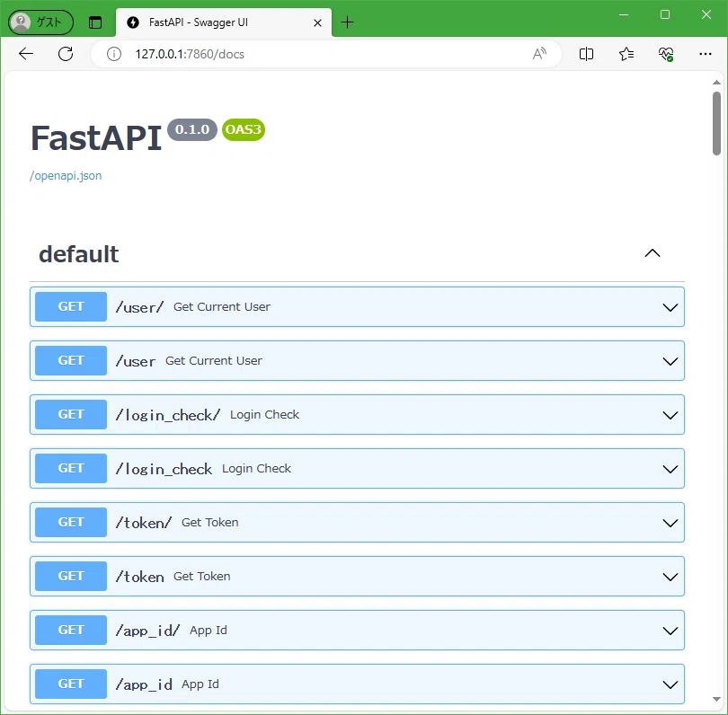Open the /openapi.json link
728x715 pixels.
tap(66, 176)
